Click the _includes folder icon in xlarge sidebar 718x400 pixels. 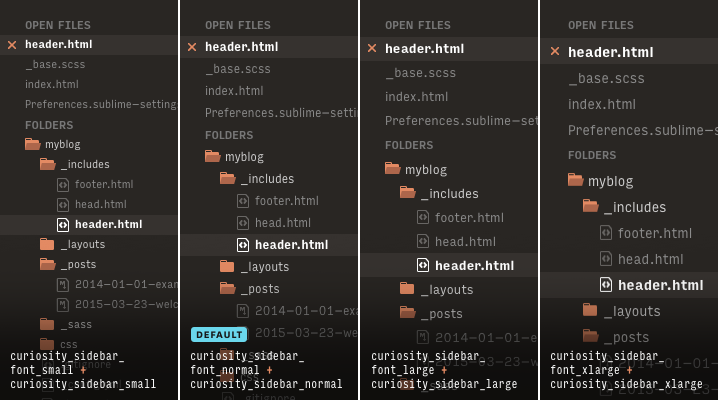pyautogui.click(x=591, y=206)
